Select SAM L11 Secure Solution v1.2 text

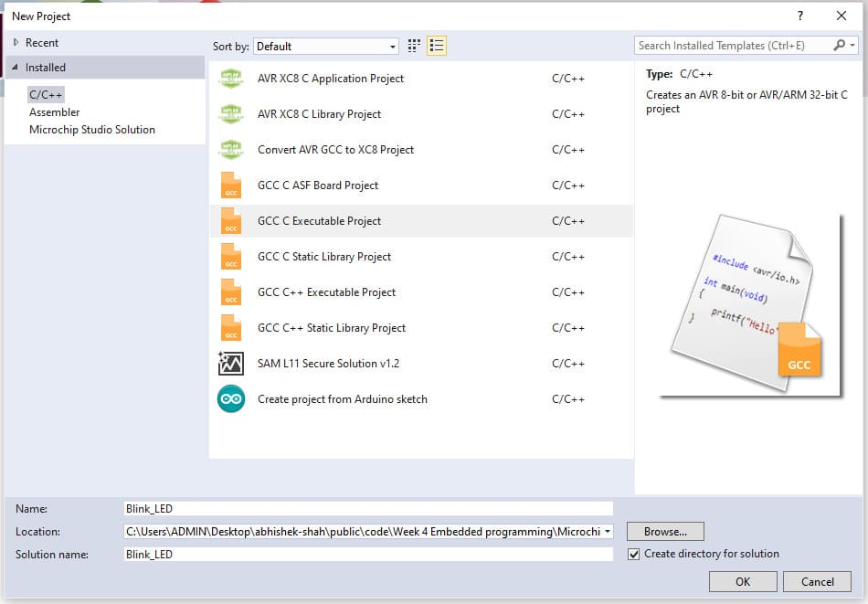point(328,364)
